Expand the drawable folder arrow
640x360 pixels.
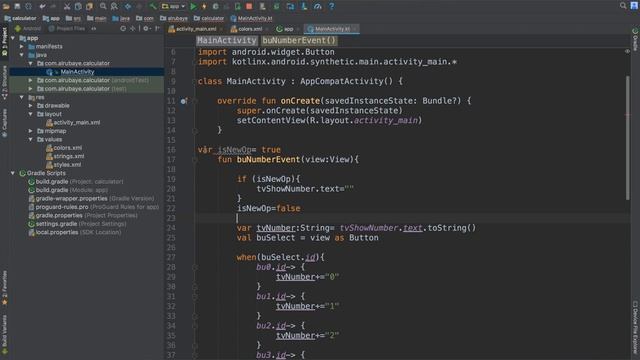(31, 106)
